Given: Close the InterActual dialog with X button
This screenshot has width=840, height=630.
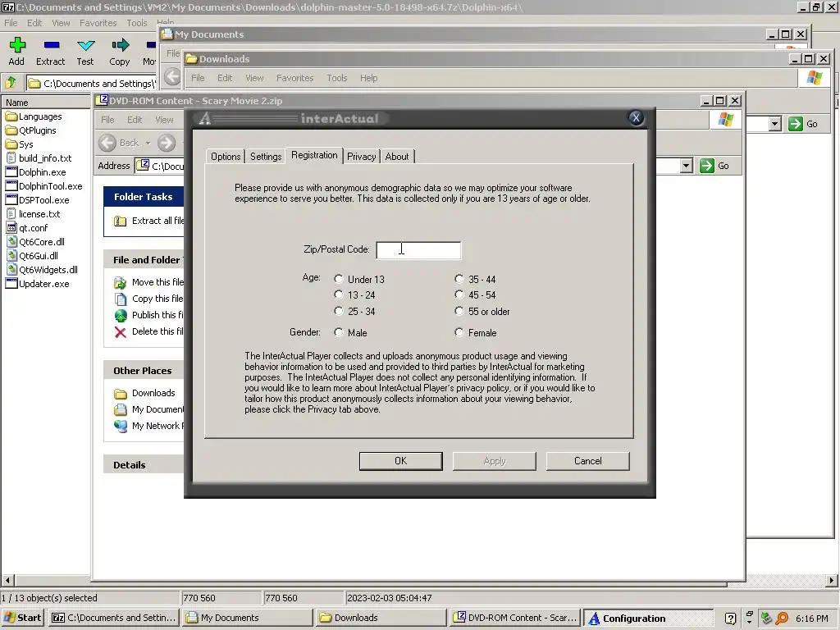Looking at the screenshot, I should [x=636, y=118].
